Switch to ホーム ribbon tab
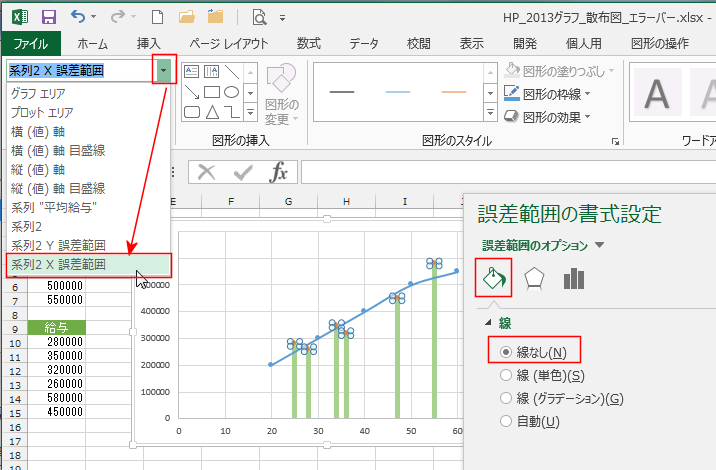The height and width of the screenshot is (470, 716). [x=93, y=44]
